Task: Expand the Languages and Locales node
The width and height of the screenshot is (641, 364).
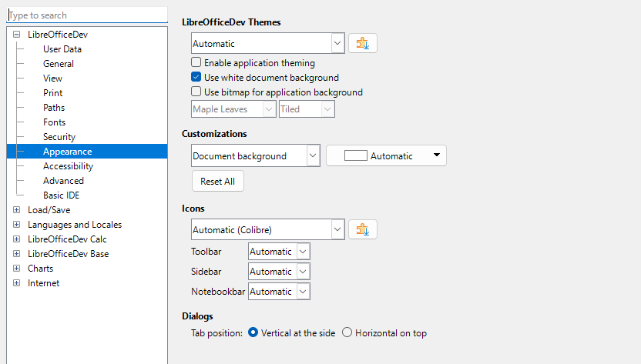Action: (x=16, y=224)
